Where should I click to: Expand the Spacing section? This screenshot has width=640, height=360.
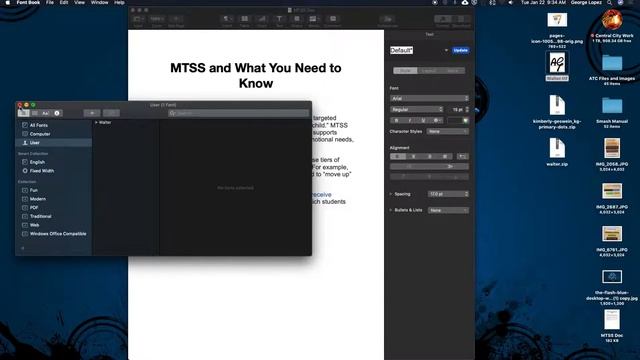pos(391,194)
